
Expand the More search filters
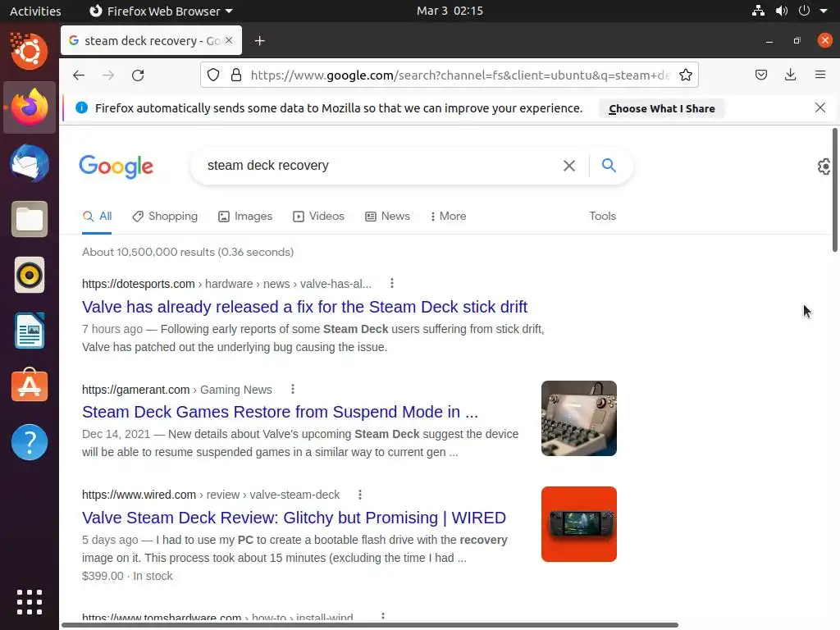(449, 216)
